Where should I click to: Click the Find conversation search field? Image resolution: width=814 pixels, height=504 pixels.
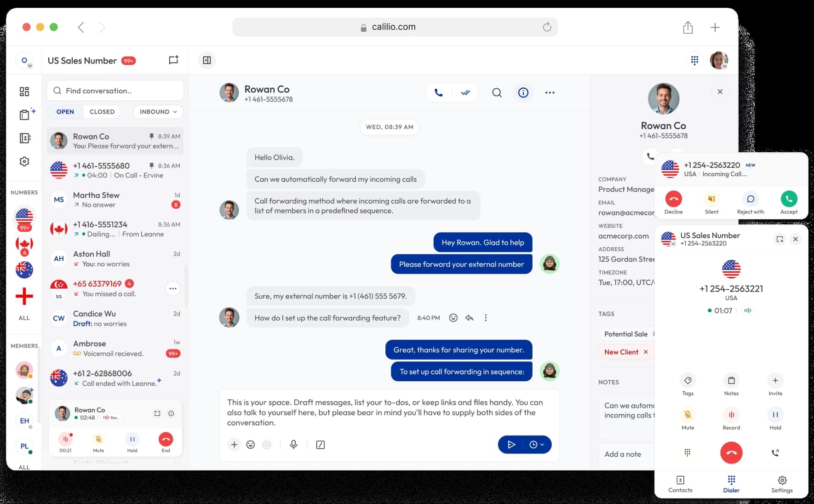pos(115,91)
